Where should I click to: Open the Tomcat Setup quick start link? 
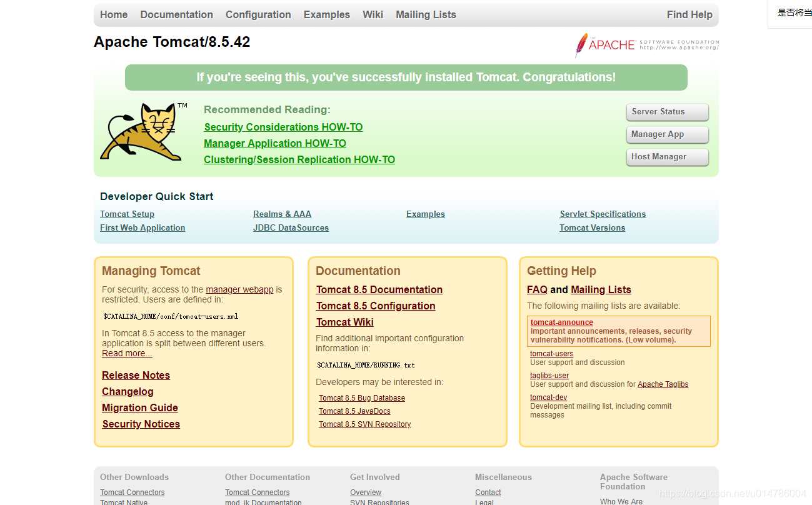point(127,214)
